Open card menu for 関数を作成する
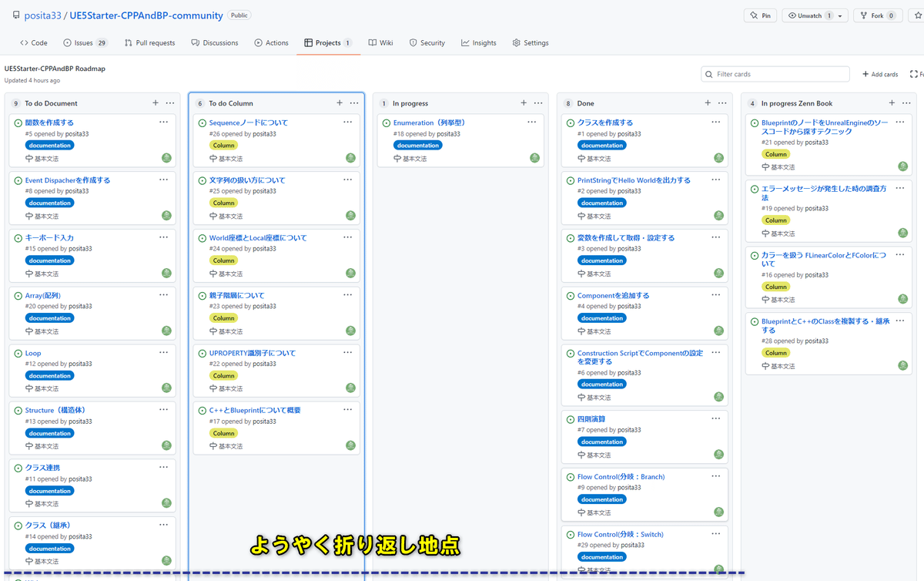 click(163, 122)
